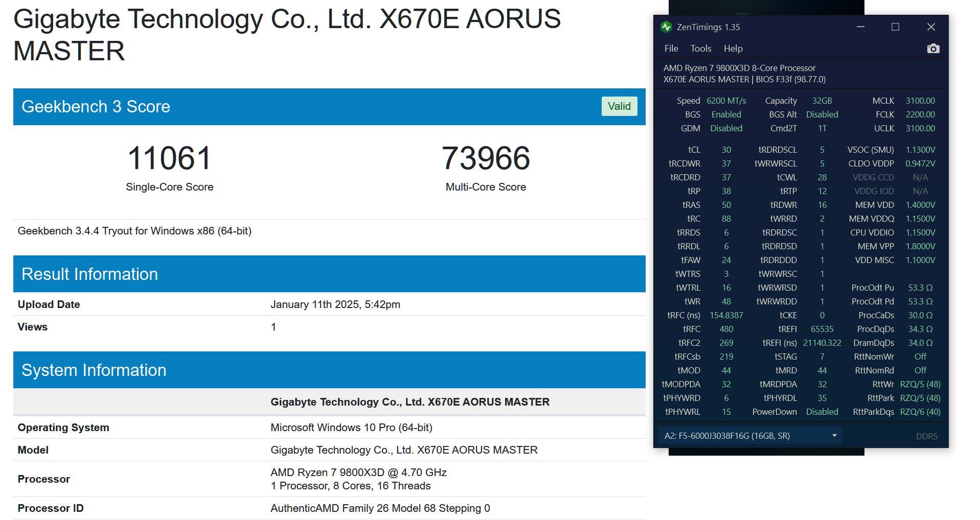The height and width of the screenshot is (520, 980).
Task: Click the tRFC value 480
Action: coord(726,329)
